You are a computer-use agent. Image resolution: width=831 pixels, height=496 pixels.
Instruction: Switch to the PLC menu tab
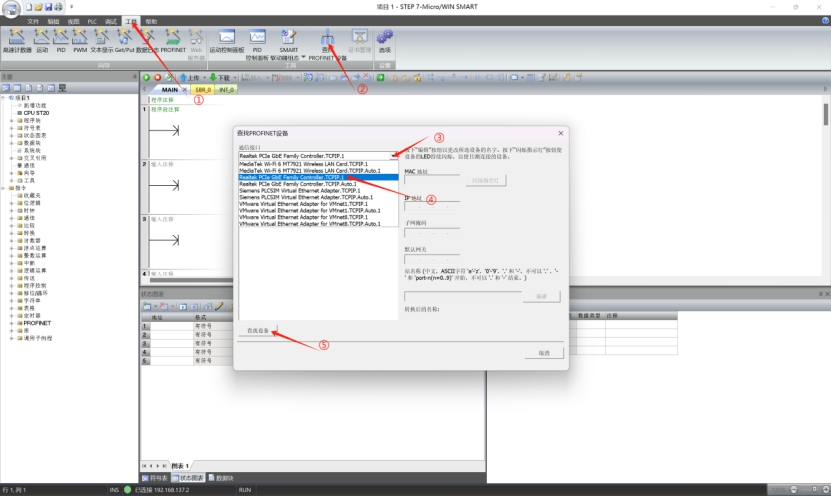92,20
